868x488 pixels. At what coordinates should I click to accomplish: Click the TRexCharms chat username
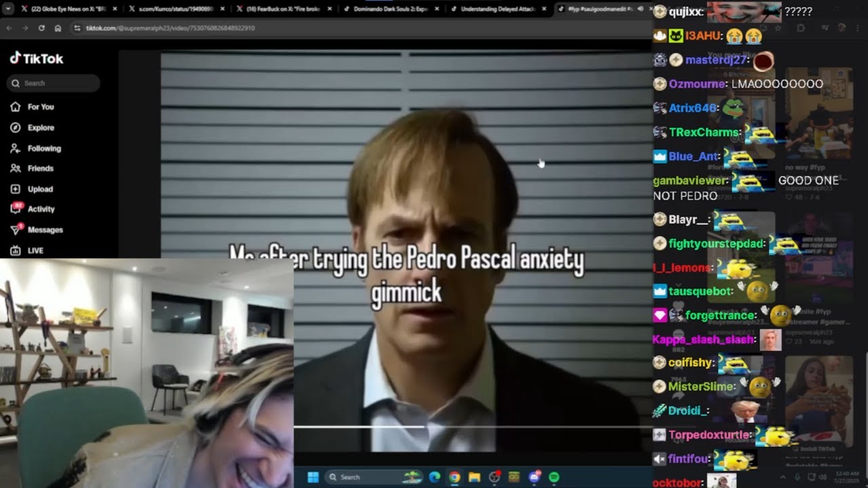[704, 132]
